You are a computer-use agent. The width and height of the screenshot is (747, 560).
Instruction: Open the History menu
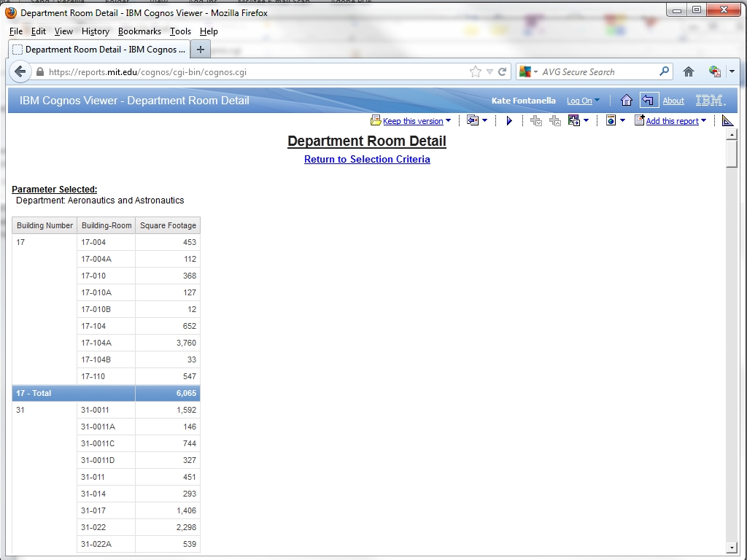tap(95, 31)
